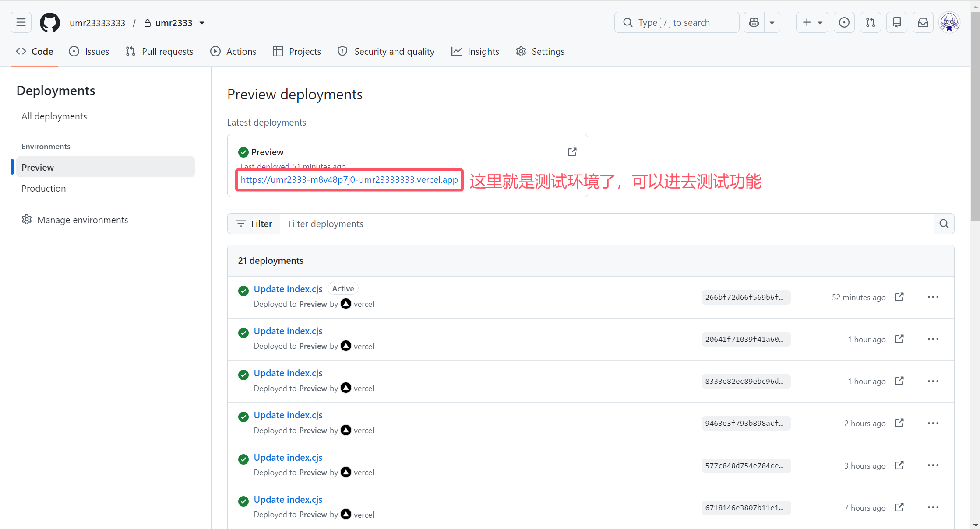
Task: Open the Filter dropdown button
Action: 254,224
